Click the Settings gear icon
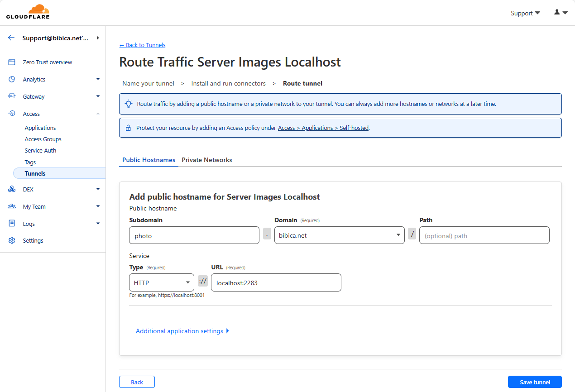This screenshot has height=392, width=575. (12, 240)
